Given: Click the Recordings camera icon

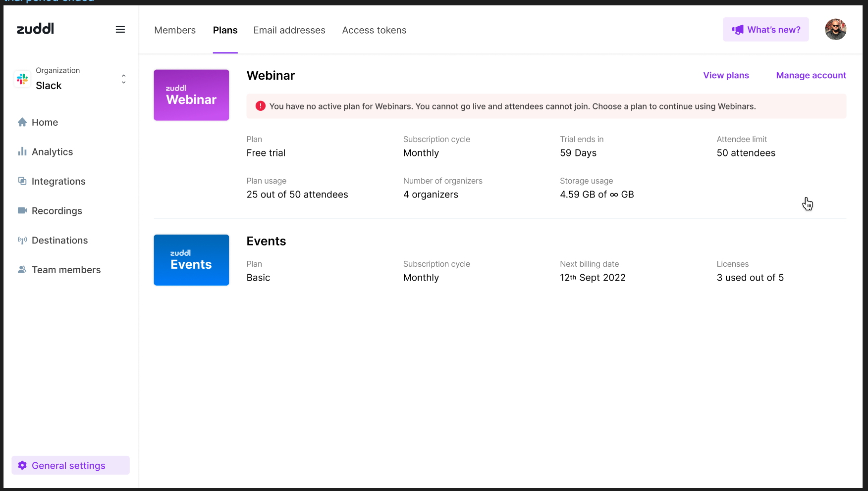Looking at the screenshot, I should [x=22, y=211].
